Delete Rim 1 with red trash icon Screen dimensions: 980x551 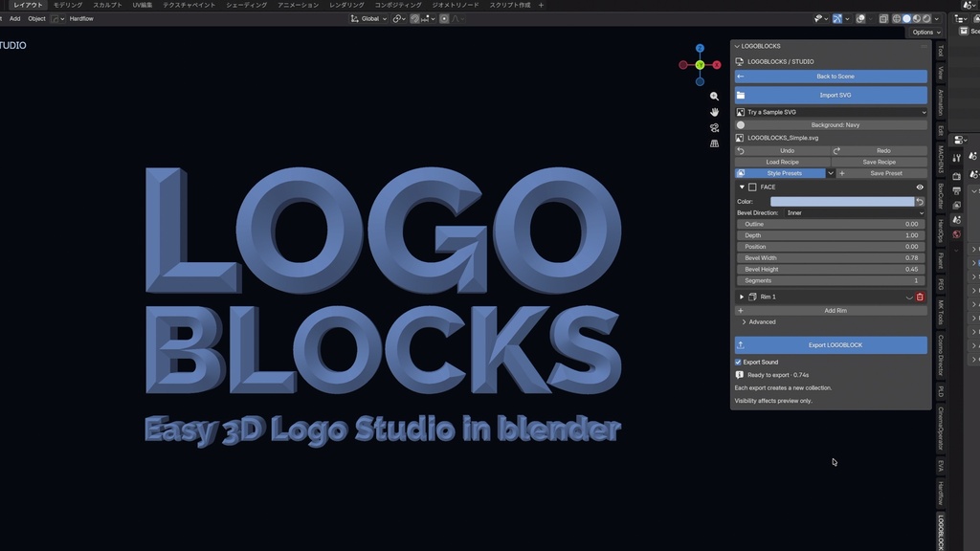[920, 297]
